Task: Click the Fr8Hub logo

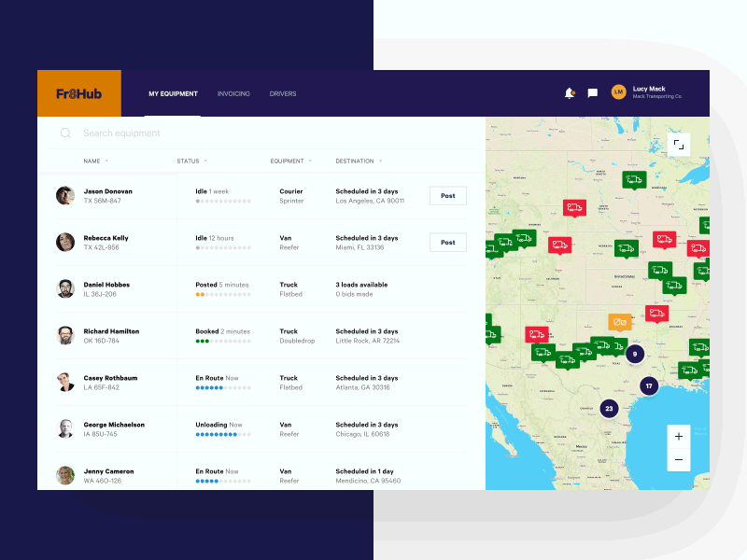Action: point(79,94)
